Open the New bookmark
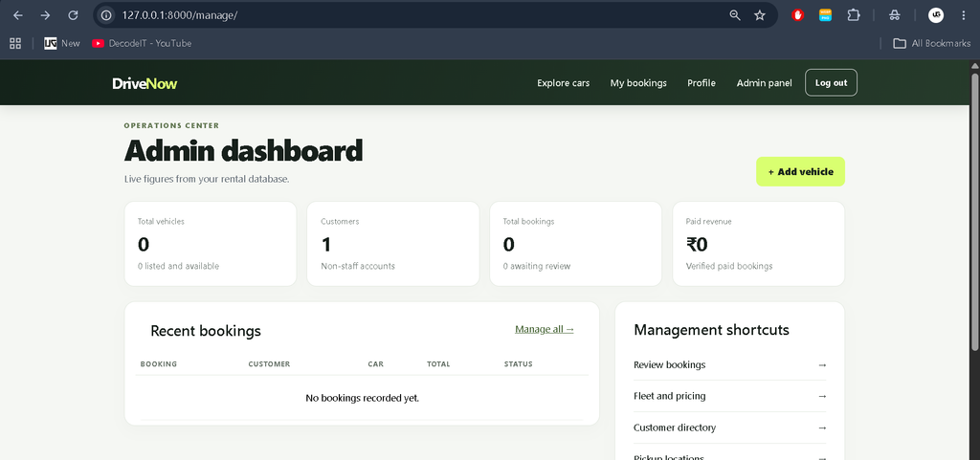The height and width of the screenshot is (460, 980). tap(62, 43)
